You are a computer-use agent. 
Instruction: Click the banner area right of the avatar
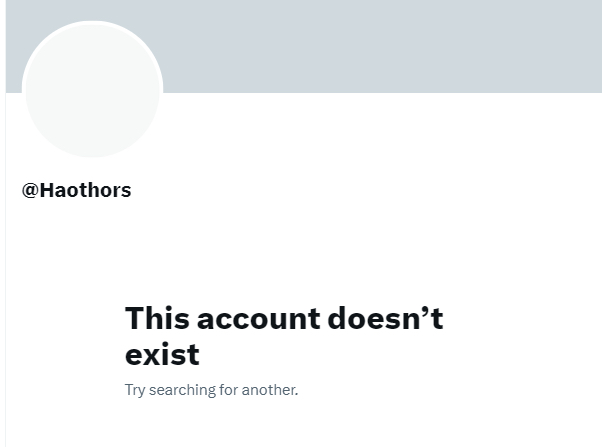pyautogui.click(x=382, y=46)
